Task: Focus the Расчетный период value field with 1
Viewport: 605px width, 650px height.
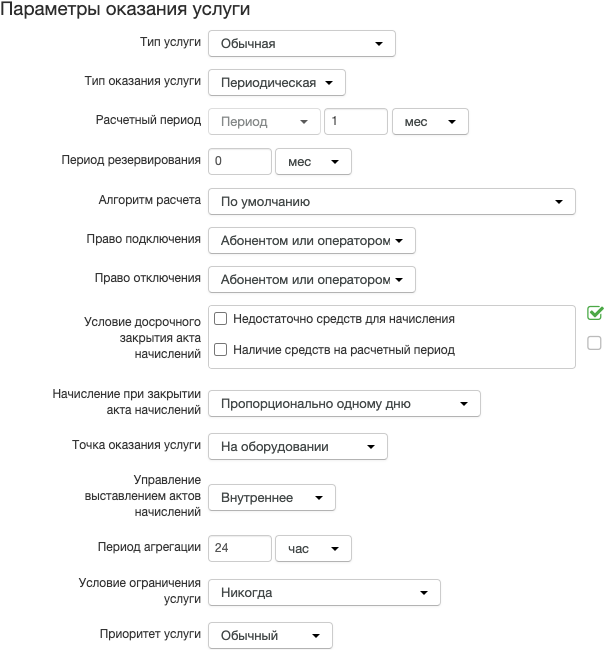Action: click(x=356, y=121)
